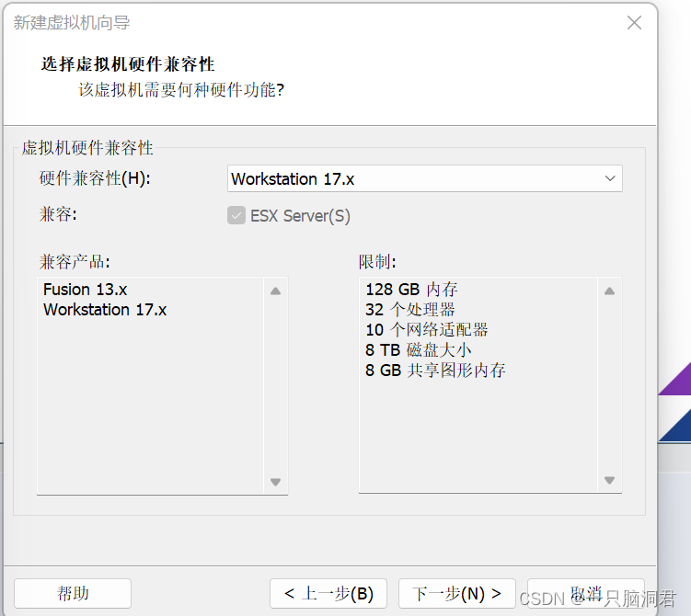The width and height of the screenshot is (691, 616).
Task: Toggle the ESX Server(S) checkbox
Action: click(x=236, y=216)
